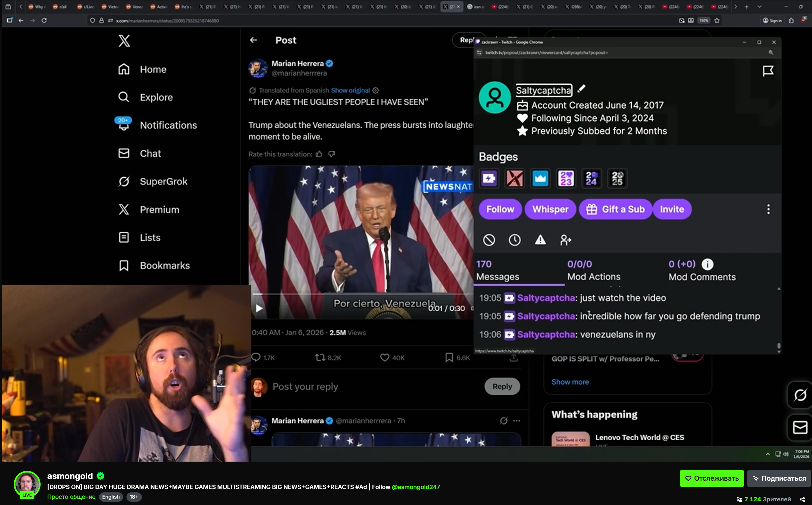Click Show original translation link
Viewport: 812px width, 505px height.
click(x=350, y=90)
